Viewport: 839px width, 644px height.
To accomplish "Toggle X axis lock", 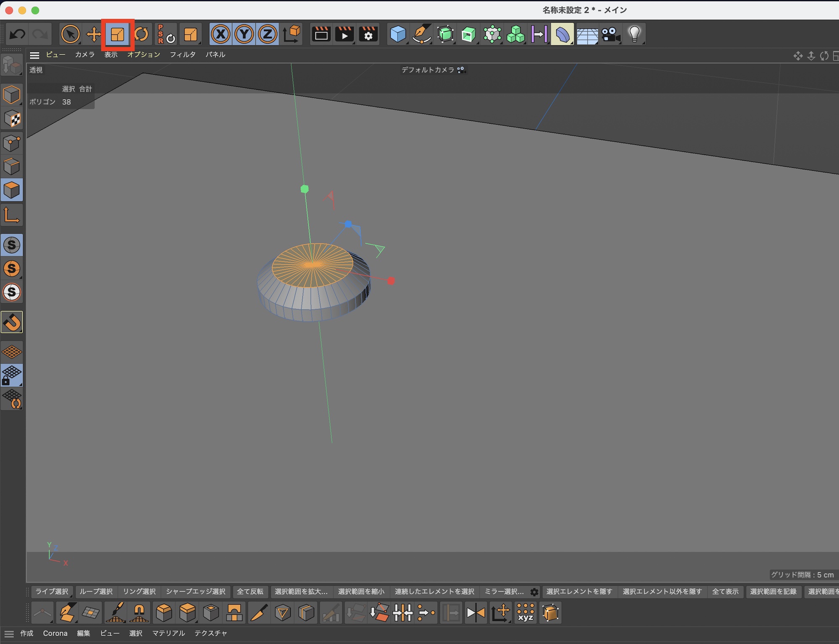I will pyautogui.click(x=221, y=34).
